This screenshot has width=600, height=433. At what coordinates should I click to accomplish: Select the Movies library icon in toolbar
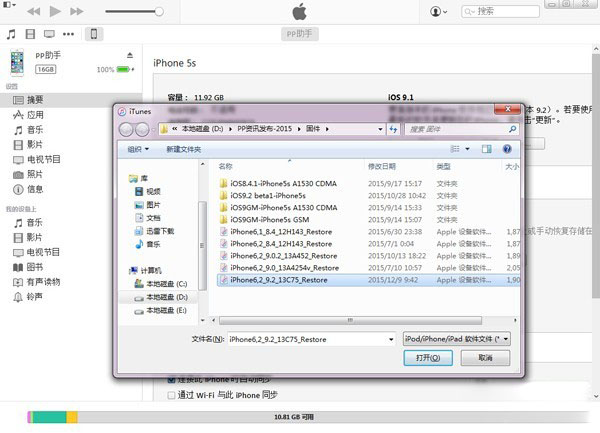pyautogui.click(x=30, y=34)
